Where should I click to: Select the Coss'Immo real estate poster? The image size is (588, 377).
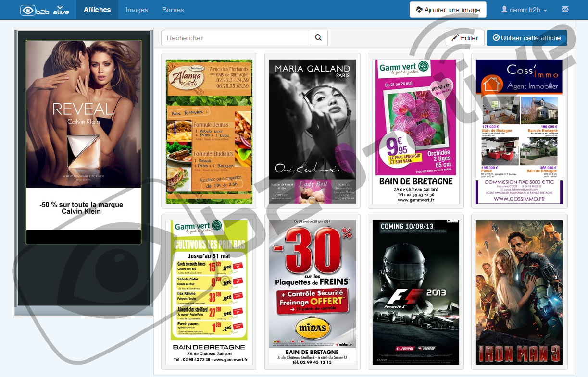[x=519, y=131]
